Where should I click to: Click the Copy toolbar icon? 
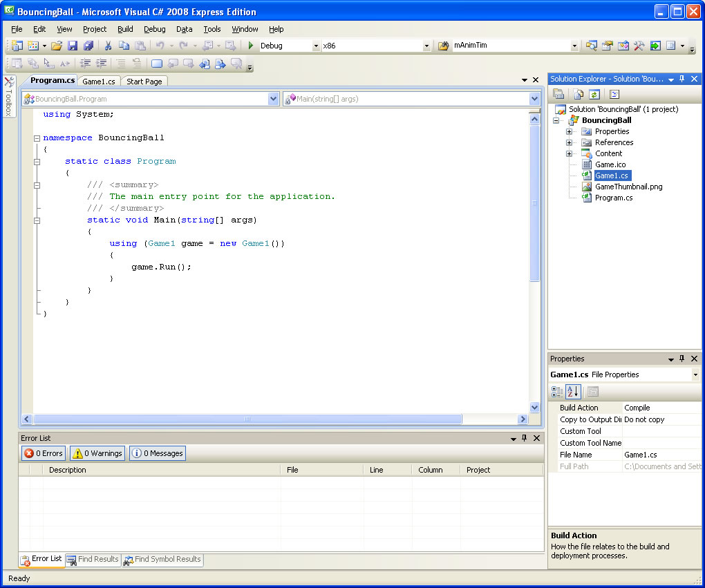tap(124, 46)
